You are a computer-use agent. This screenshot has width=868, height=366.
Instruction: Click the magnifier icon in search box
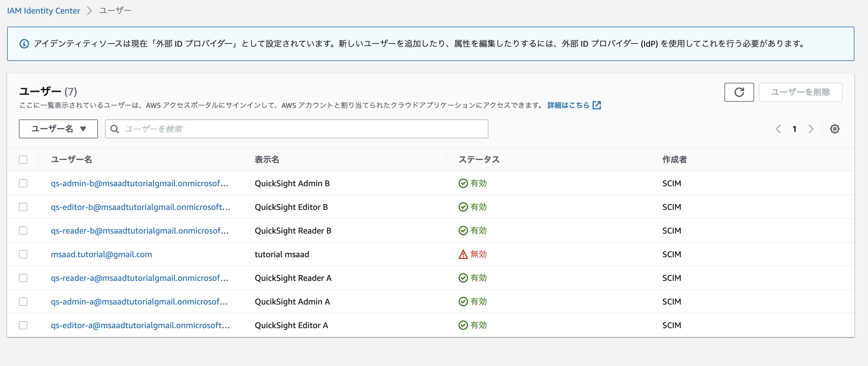pyautogui.click(x=114, y=129)
